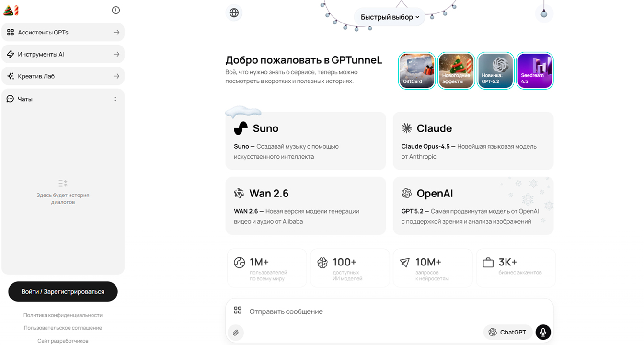This screenshot has height=345, width=644.
Task: Click the GPTunneL Christmas tree logo
Action: (x=11, y=10)
